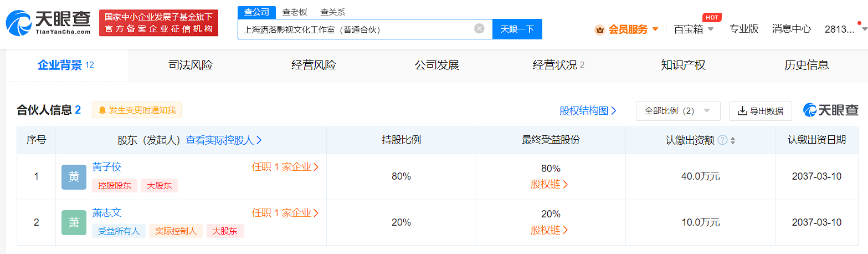Click the 导出数据 button
The height and width of the screenshot is (254, 868).
pyautogui.click(x=761, y=111)
